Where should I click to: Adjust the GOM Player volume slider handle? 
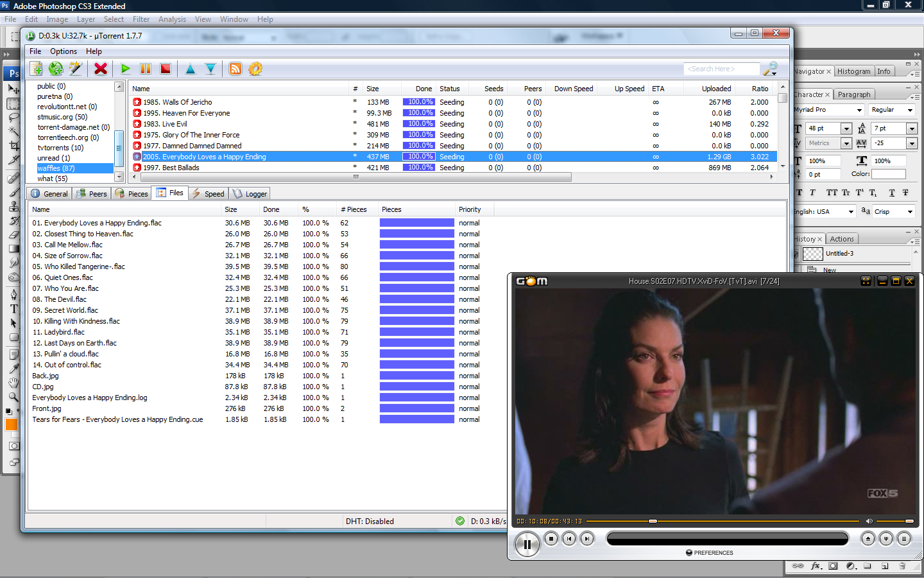[909, 521]
